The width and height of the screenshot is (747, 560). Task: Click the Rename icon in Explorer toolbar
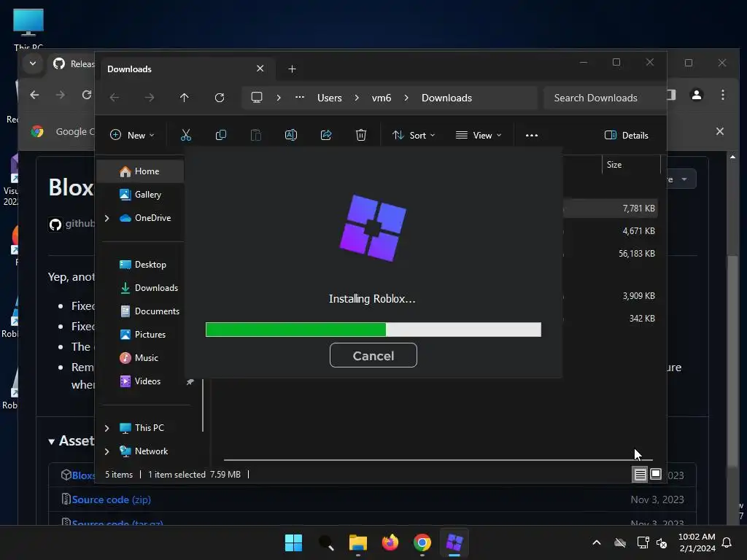click(290, 135)
